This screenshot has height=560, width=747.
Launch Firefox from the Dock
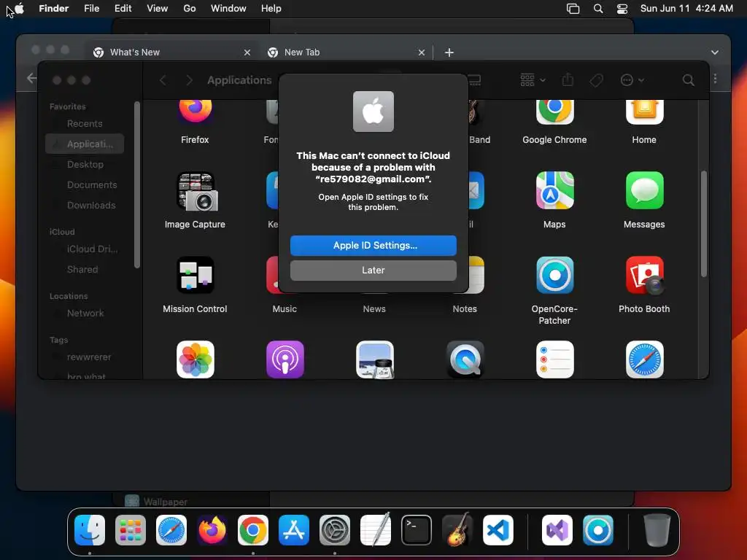pyautogui.click(x=212, y=530)
